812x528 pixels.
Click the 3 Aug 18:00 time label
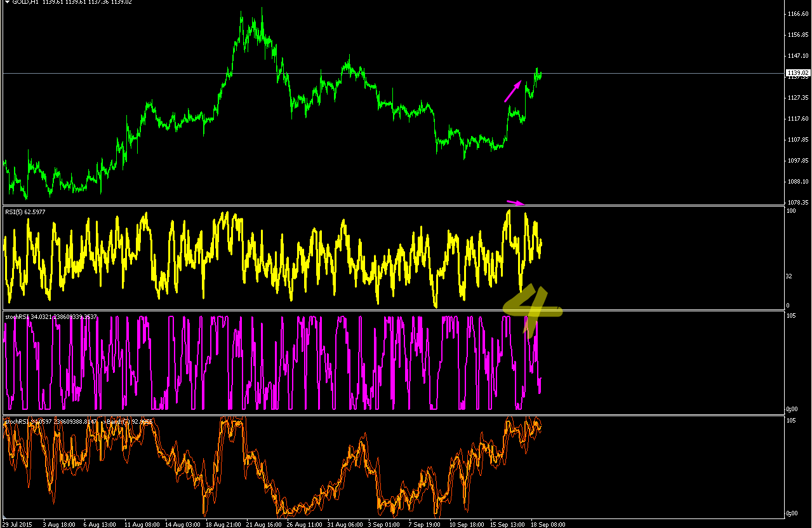(x=59, y=524)
